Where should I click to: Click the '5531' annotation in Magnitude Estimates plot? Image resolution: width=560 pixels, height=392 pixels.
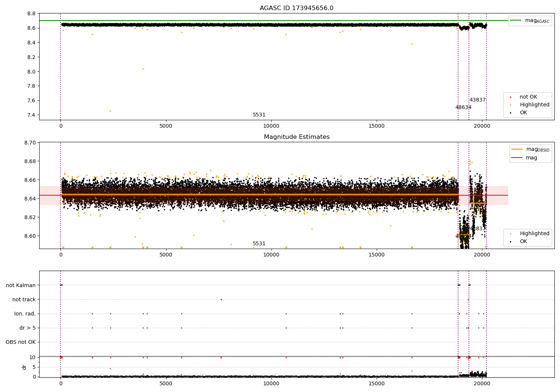(259, 244)
